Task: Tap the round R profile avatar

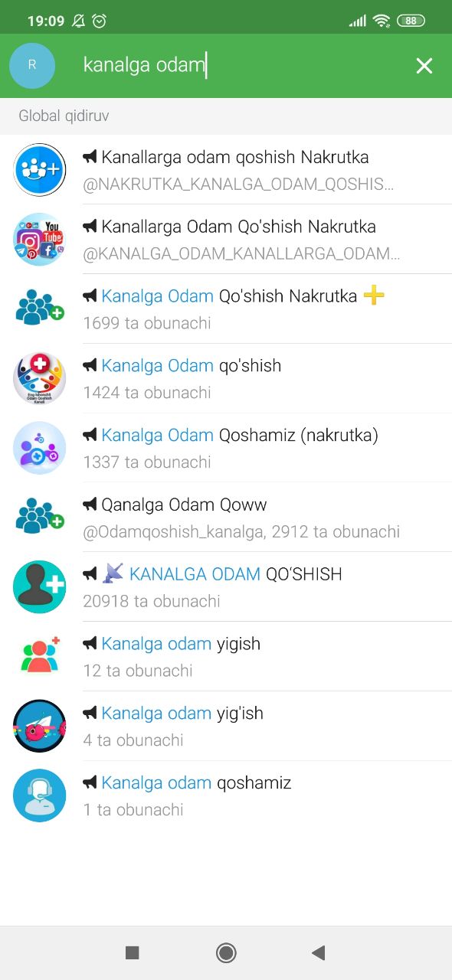Action: point(32,66)
